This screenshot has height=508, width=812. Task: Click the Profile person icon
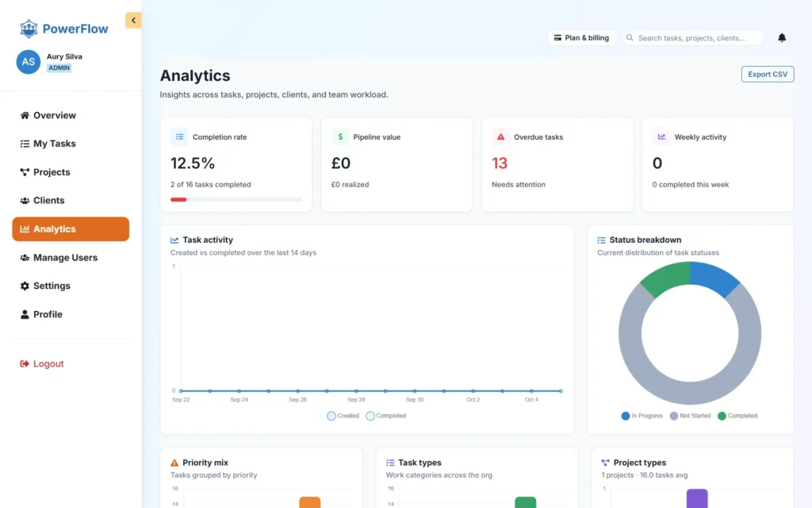point(25,314)
